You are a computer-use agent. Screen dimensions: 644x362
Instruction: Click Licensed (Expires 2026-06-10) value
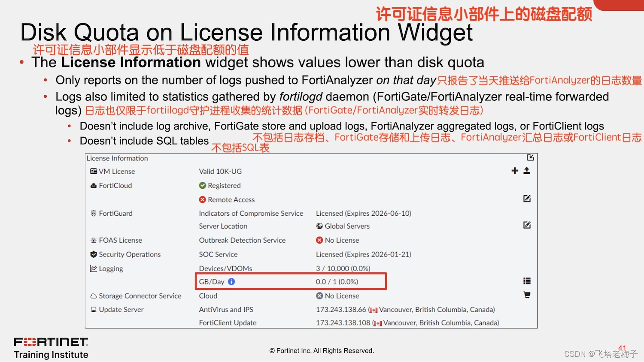364,213
